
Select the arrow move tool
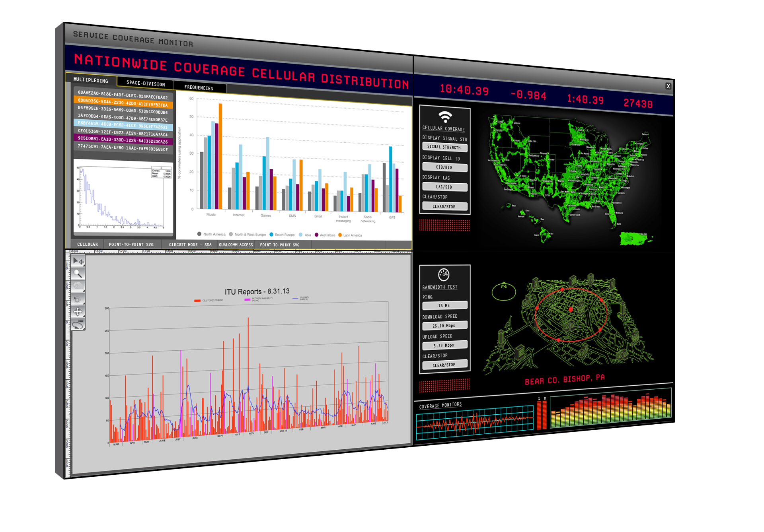pyautogui.click(x=78, y=261)
